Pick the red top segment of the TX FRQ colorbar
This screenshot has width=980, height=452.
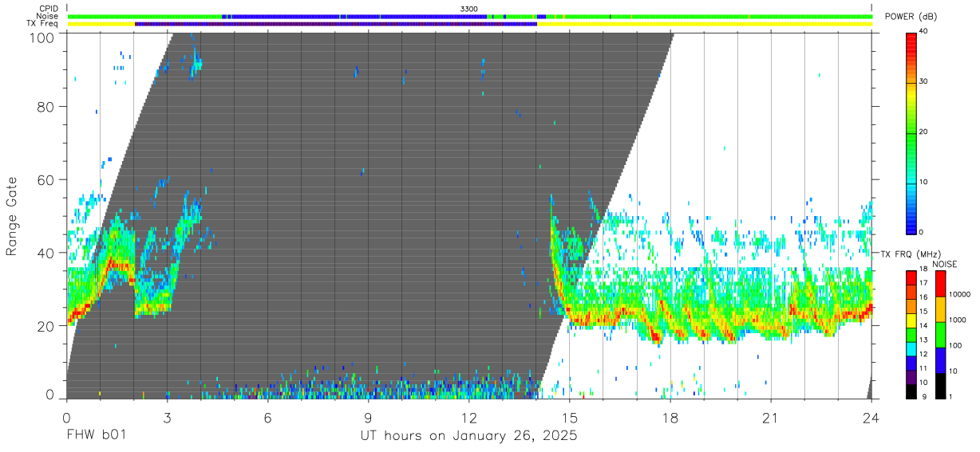[911, 278]
